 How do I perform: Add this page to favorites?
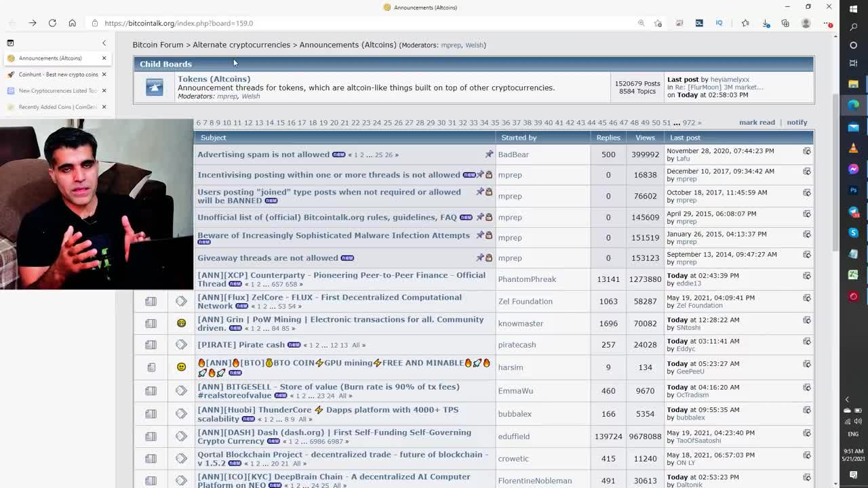(658, 23)
